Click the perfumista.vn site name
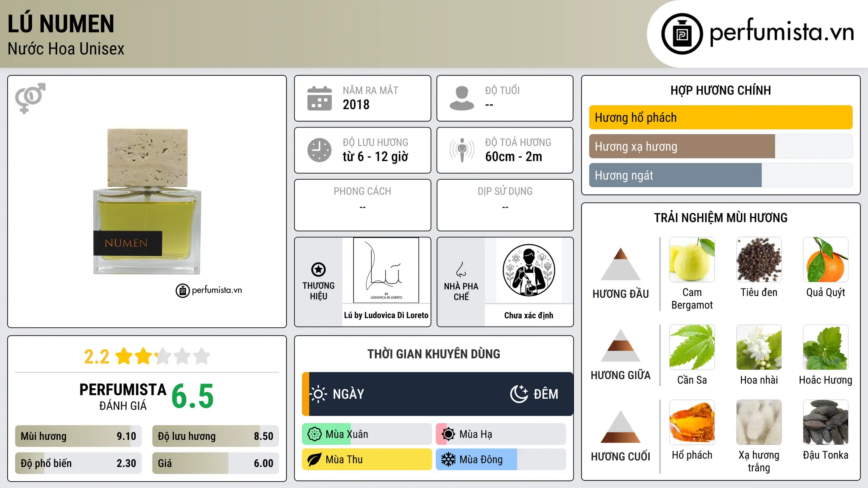Viewport: 868px width, 488px height. [782, 32]
